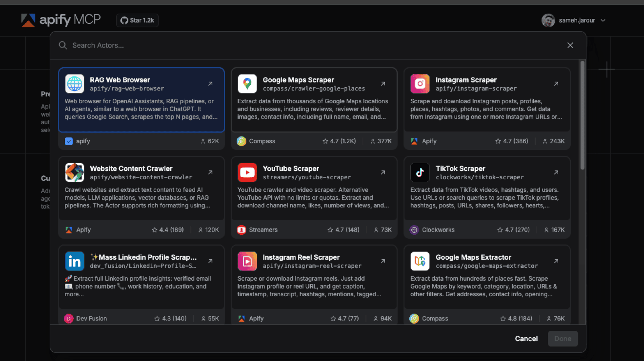Screen dimensions: 644x361
Task: Expand the sameh.jarour account dropdown
Action: [603, 21]
